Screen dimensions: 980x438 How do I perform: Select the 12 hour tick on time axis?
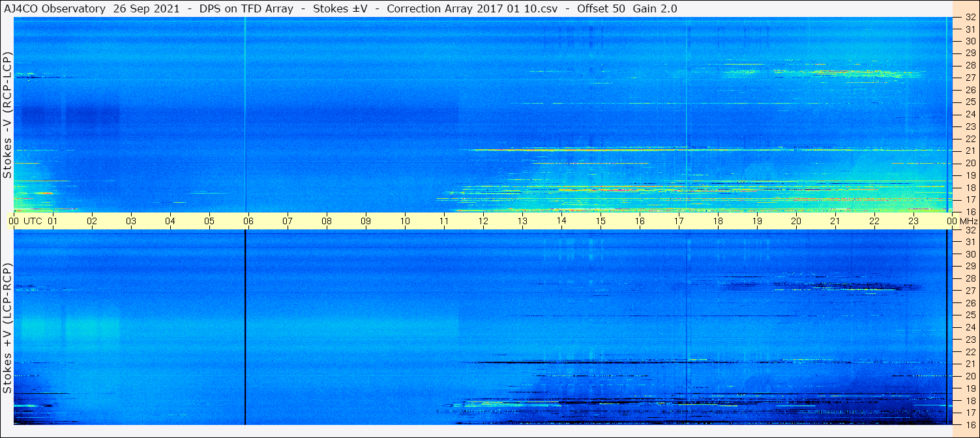click(x=483, y=221)
